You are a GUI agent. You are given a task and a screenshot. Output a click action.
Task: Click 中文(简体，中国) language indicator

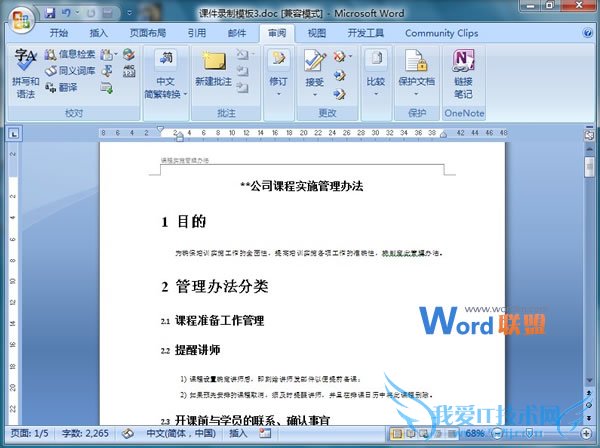[x=181, y=433]
